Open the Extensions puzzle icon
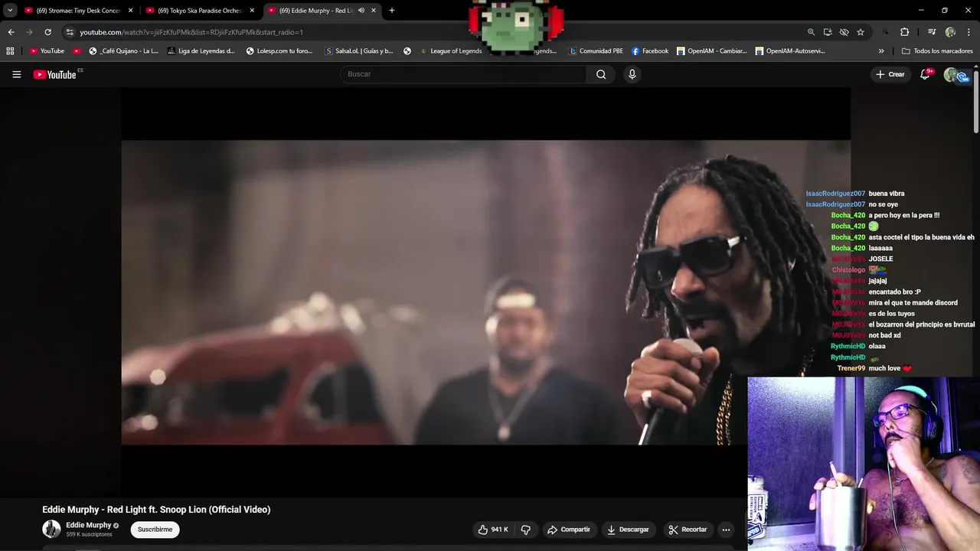This screenshot has height=551, width=980. pyautogui.click(x=905, y=32)
